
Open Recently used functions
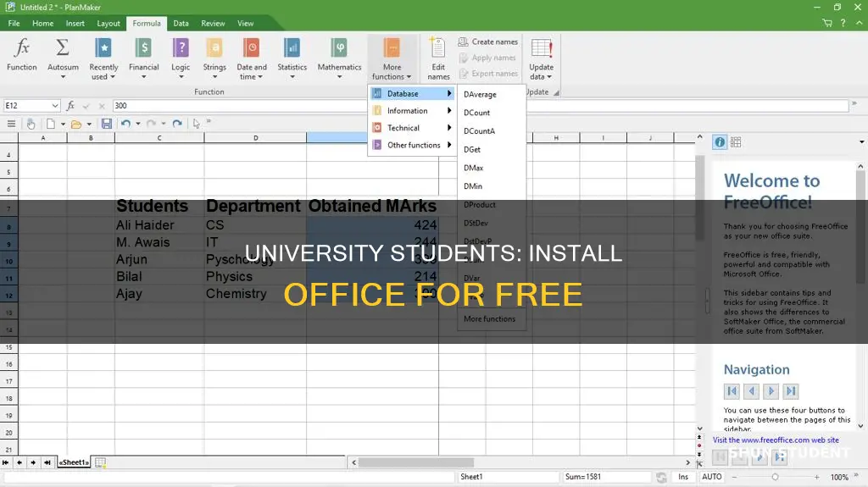click(x=103, y=48)
